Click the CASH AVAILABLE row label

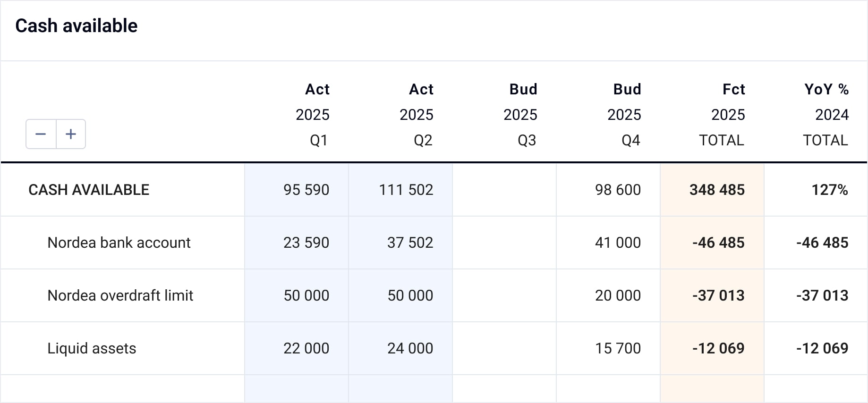coord(89,190)
